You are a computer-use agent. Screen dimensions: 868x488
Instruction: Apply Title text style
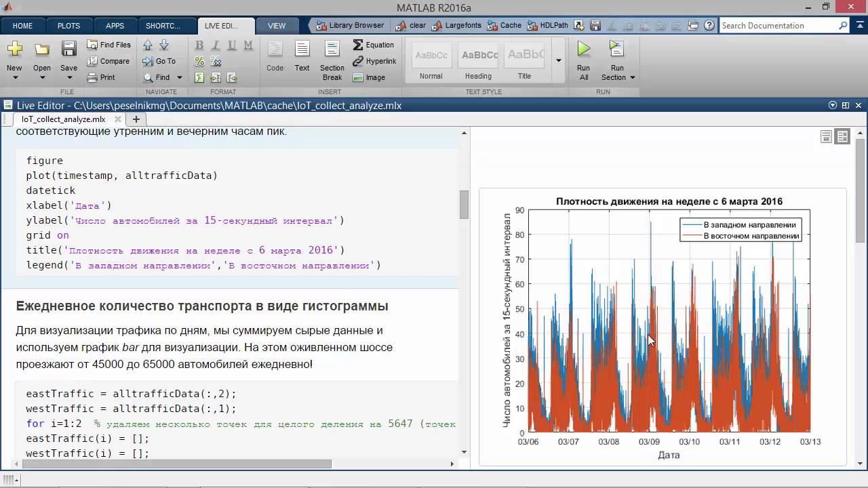point(525,62)
